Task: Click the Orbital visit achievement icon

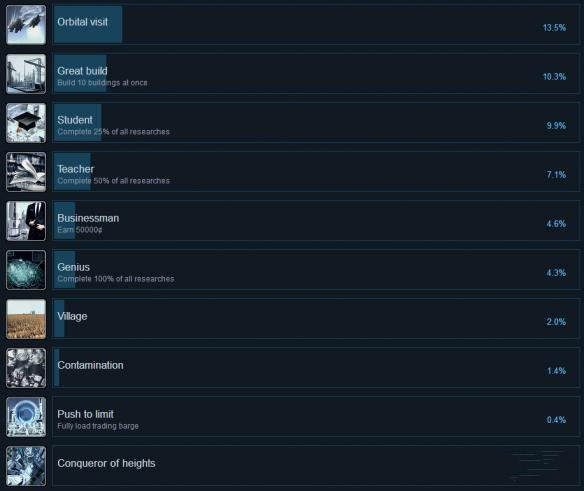Action: tap(26, 25)
